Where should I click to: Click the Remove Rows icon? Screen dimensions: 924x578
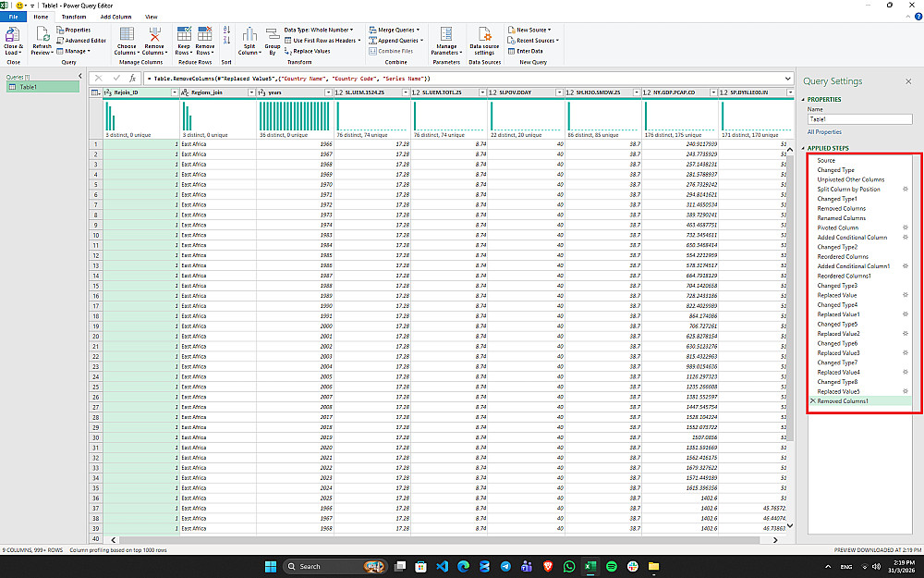[x=204, y=34]
